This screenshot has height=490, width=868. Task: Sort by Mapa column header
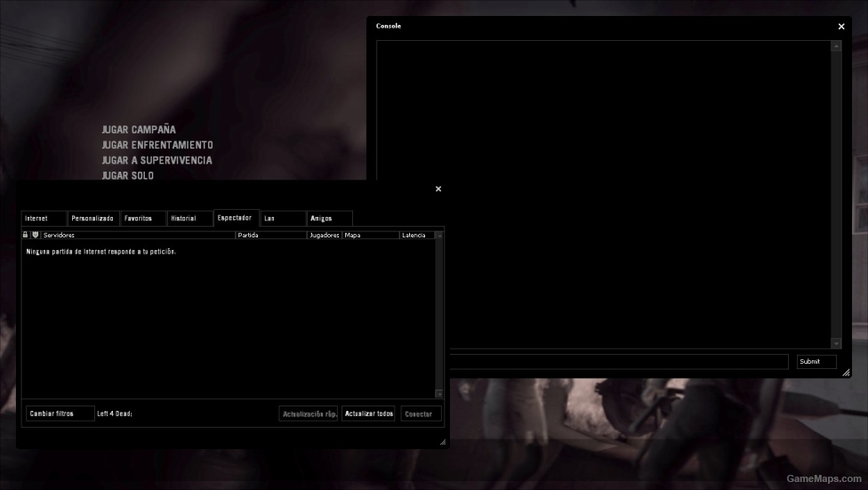coord(371,236)
